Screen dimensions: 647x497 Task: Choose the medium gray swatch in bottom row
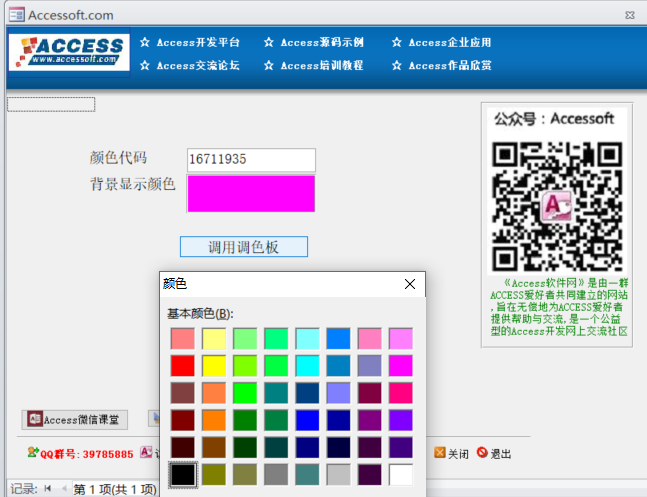click(x=276, y=475)
